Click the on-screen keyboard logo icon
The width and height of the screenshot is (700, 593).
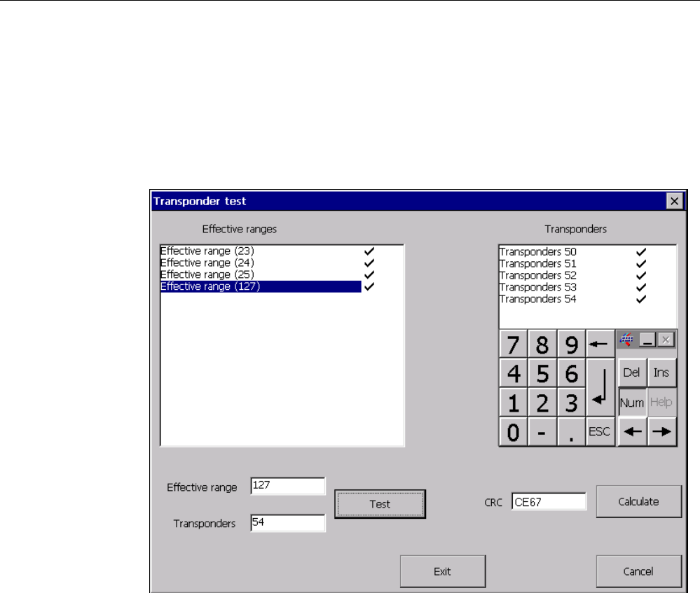coord(627,340)
